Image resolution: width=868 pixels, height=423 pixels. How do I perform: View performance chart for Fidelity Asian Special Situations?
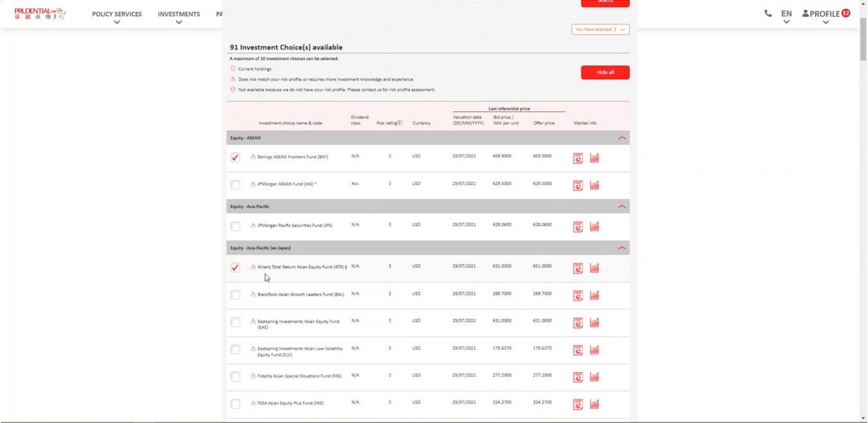(x=594, y=377)
